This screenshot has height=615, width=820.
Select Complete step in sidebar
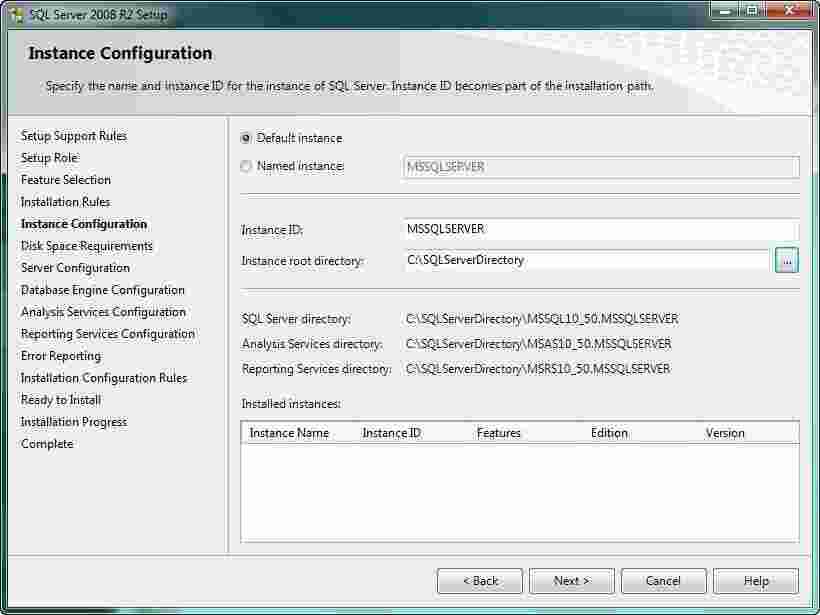pyautogui.click(x=47, y=443)
